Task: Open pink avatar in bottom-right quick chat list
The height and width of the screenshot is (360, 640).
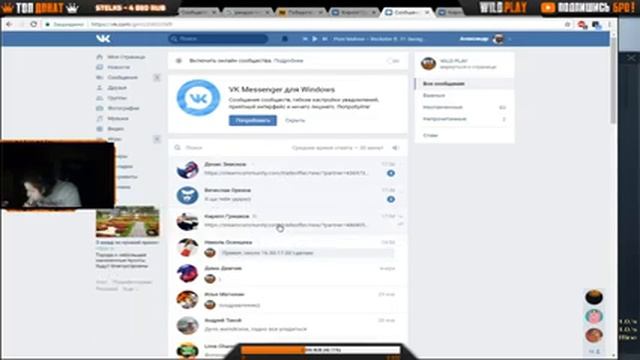Action: click(594, 316)
